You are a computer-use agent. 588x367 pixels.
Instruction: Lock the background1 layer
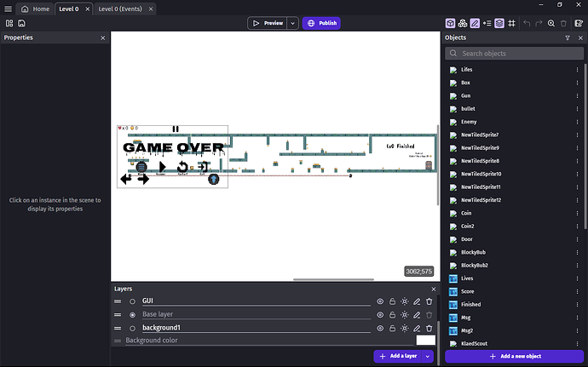(x=392, y=329)
